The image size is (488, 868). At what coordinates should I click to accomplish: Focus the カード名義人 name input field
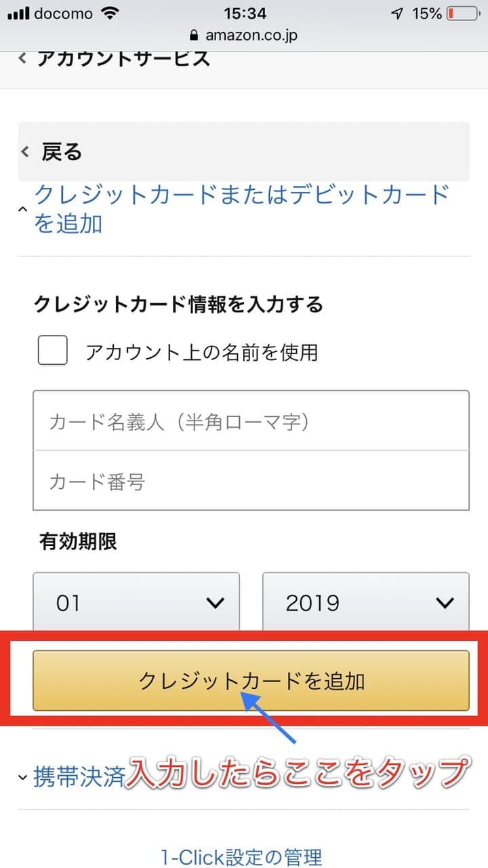(251, 422)
